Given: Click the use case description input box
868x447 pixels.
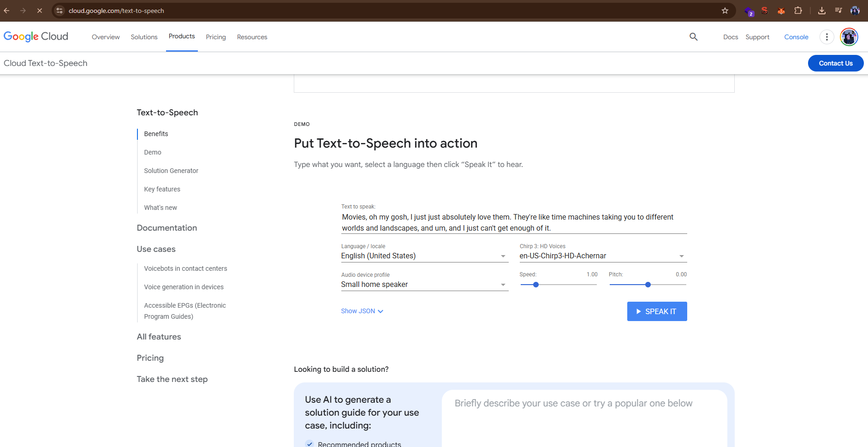Looking at the screenshot, I should (x=584, y=418).
